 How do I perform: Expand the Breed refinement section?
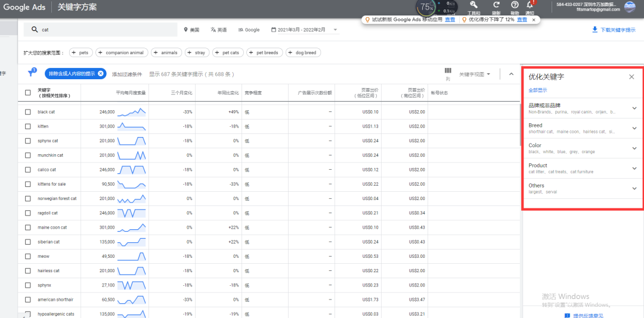[x=634, y=128]
